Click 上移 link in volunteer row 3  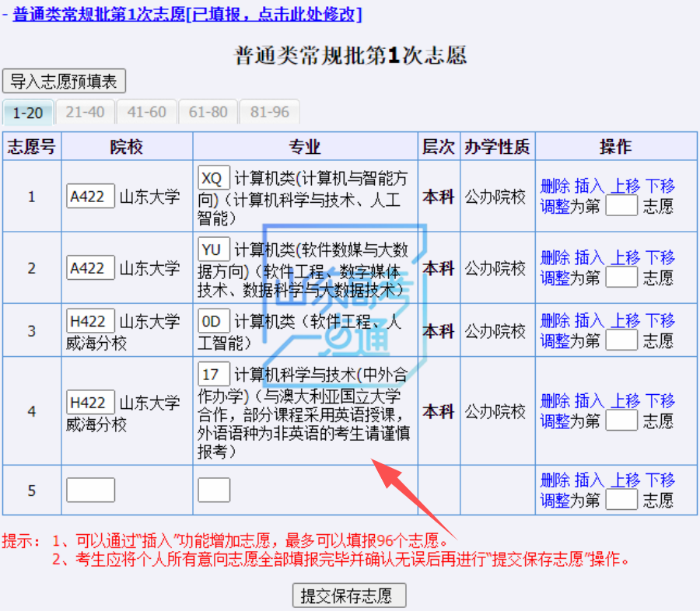tap(625, 320)
